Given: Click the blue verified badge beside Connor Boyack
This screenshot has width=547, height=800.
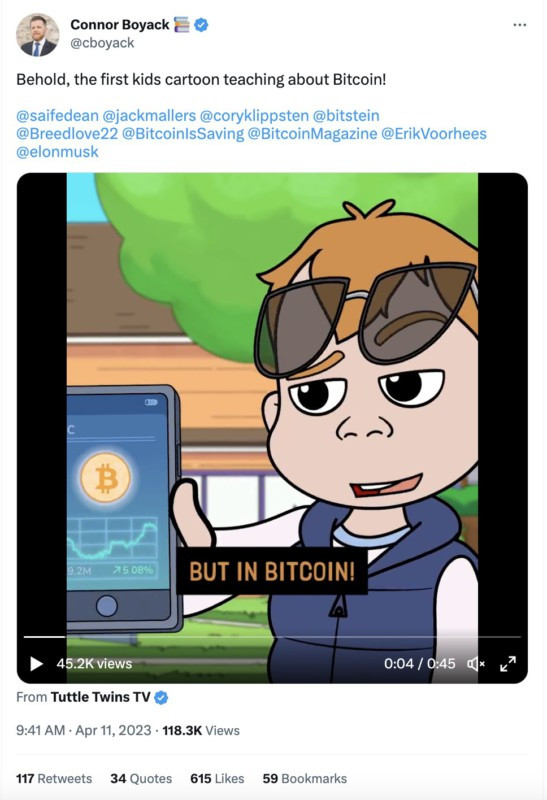Looking at the screenshot, I should tap(202, 24).
